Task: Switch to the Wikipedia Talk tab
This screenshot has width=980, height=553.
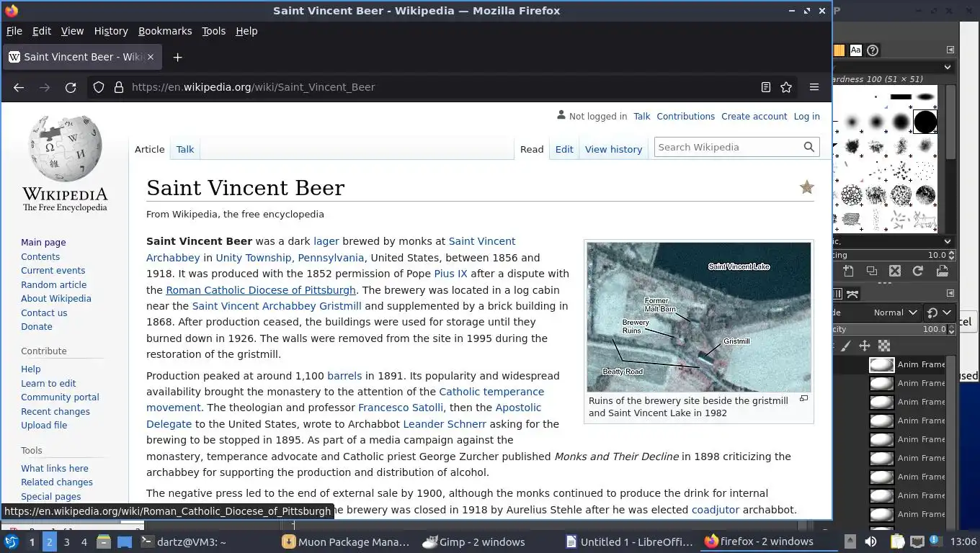Action: point(185,149)
